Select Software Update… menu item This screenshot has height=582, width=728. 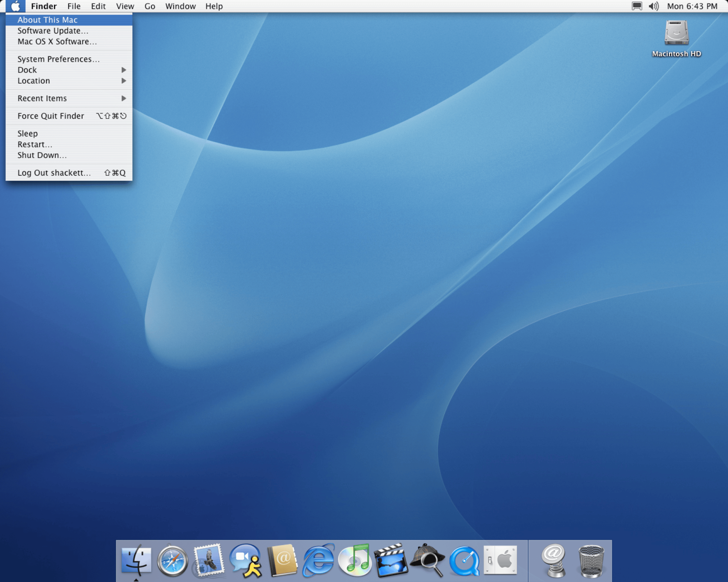point(69,31)
